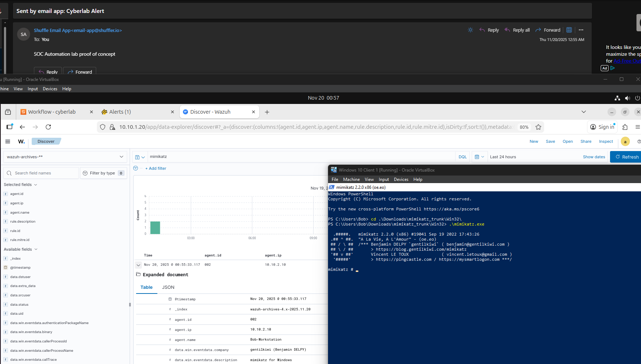
Task: Expand the Filter by type menu
Action: 103,173
